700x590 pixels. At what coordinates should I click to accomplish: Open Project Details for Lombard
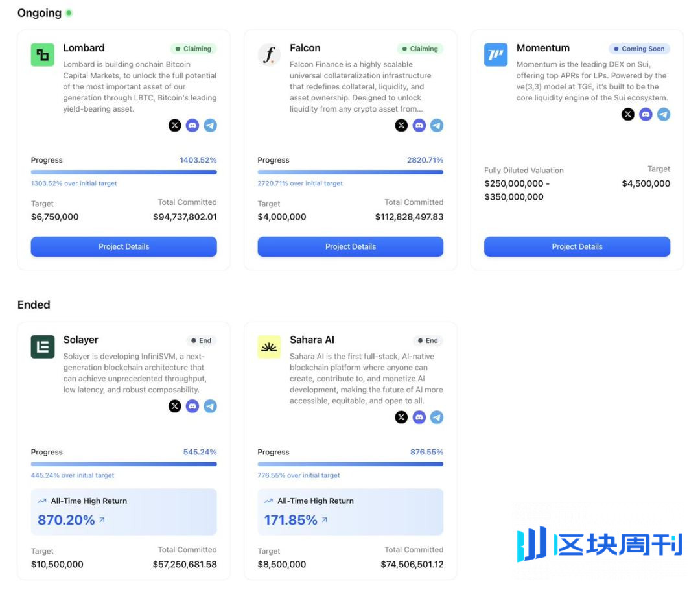(124, 247)
